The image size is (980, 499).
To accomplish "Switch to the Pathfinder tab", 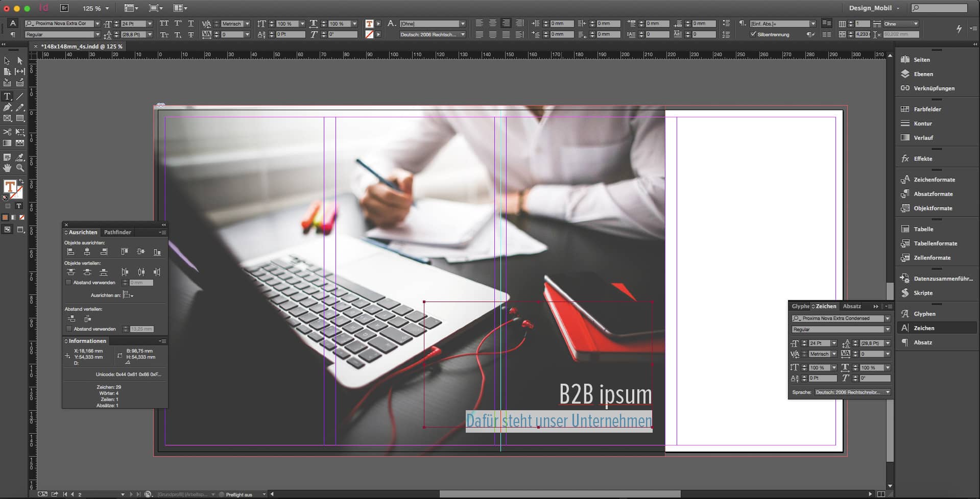I will (x=117, y=232).
